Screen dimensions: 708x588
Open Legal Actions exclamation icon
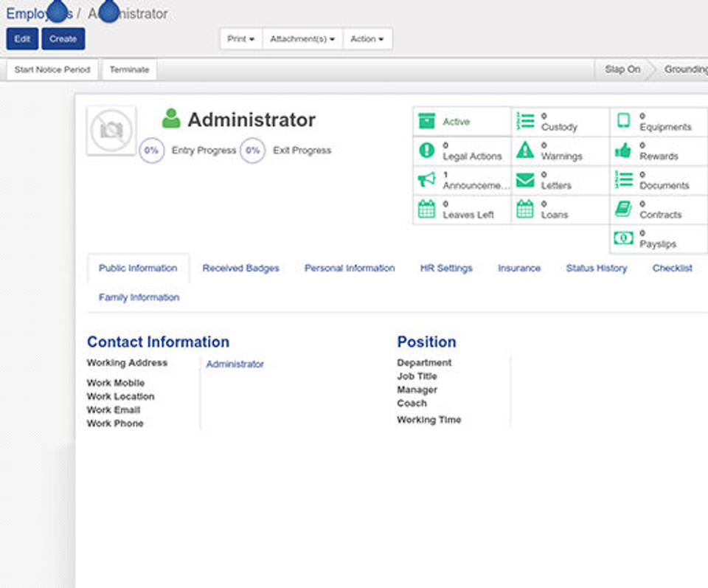(427, 151)
